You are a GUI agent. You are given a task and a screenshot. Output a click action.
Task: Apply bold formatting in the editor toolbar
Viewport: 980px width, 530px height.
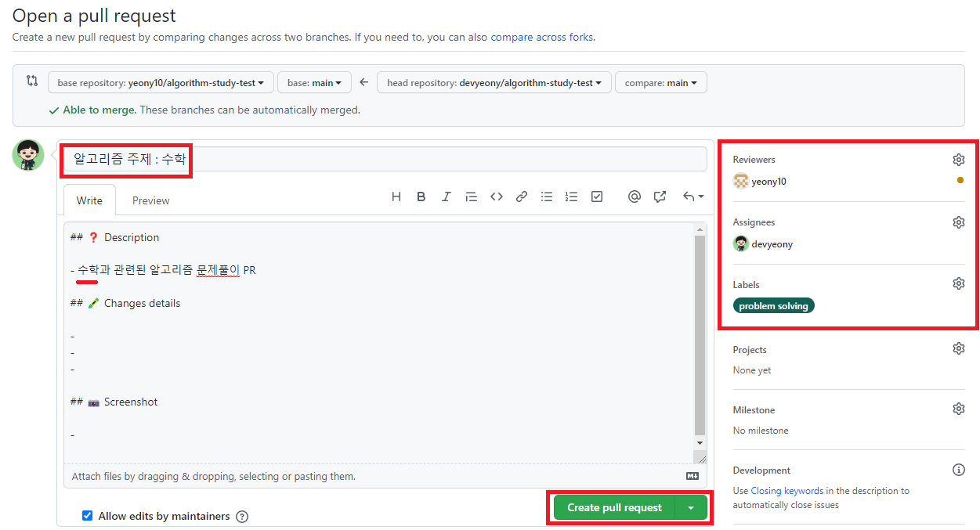(421, 196)
